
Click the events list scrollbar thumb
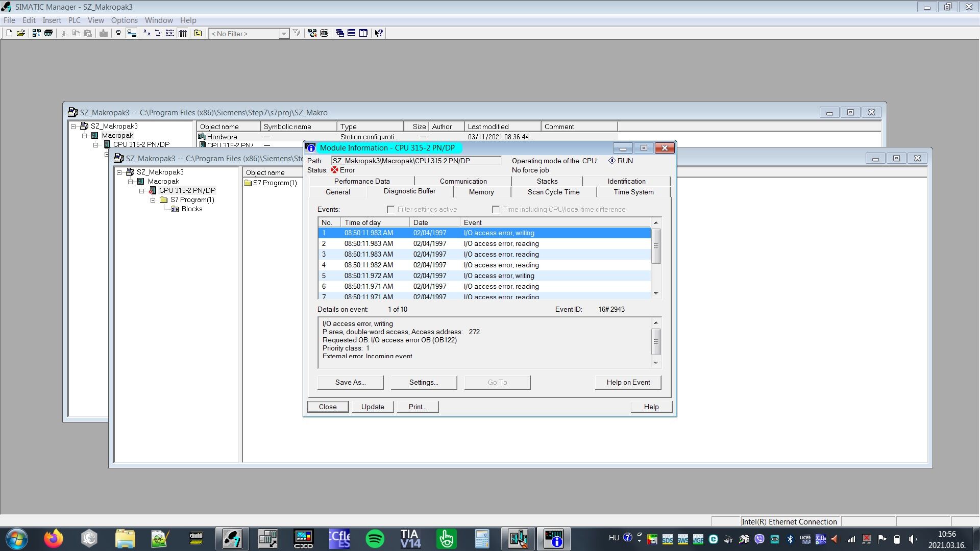tap(656, 246)
